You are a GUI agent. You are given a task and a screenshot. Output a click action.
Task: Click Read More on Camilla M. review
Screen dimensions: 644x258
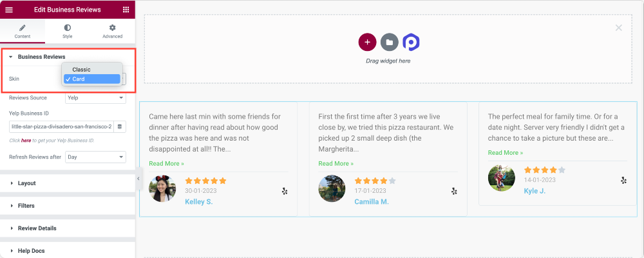pos(336,163)
